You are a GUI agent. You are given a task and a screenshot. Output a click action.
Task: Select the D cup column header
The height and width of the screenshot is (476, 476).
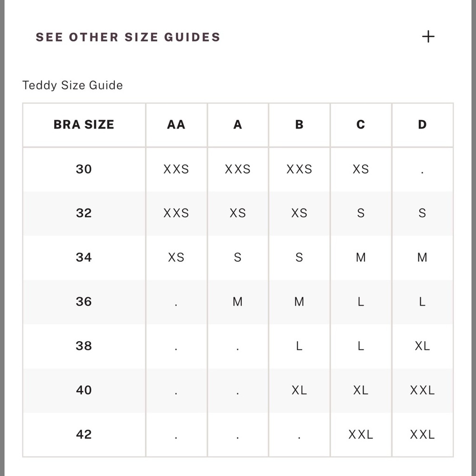[422, 124]
